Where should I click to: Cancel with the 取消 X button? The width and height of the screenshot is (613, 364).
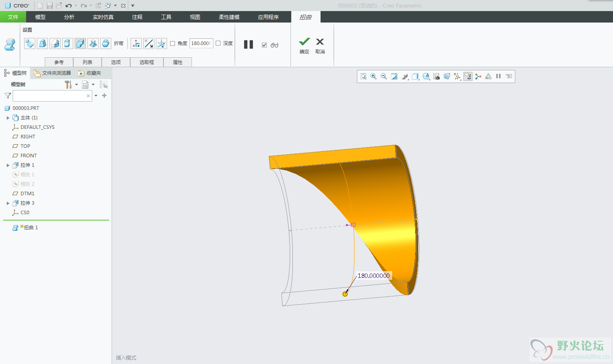pos(320,45)
